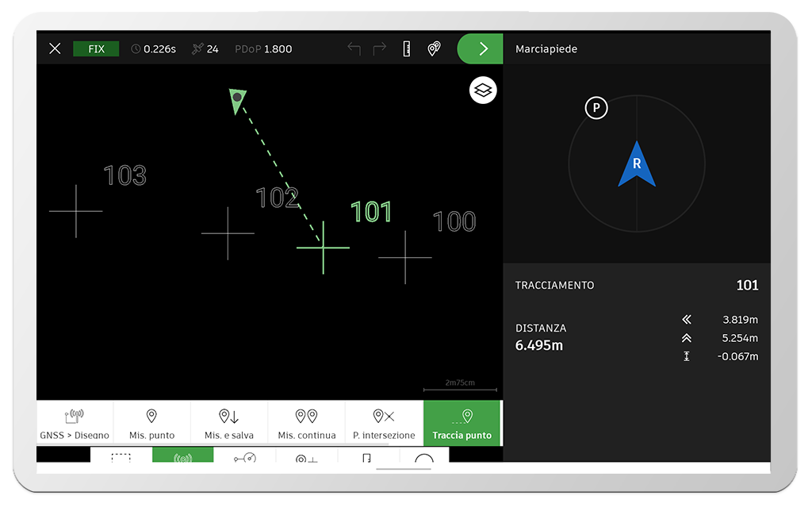This screenshot has width=812, height=507.
Task: Select point 103 crosshair on map
Action: tap(76, 211)
